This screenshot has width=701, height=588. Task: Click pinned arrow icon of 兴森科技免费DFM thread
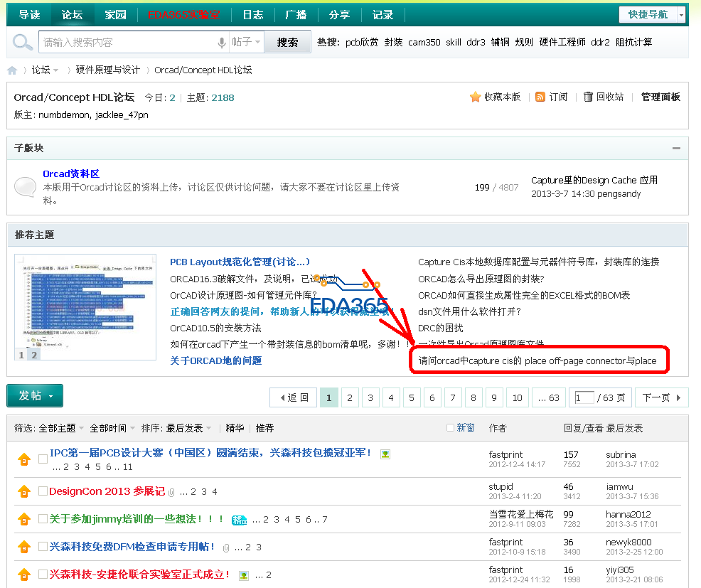[x=24, y=547]
